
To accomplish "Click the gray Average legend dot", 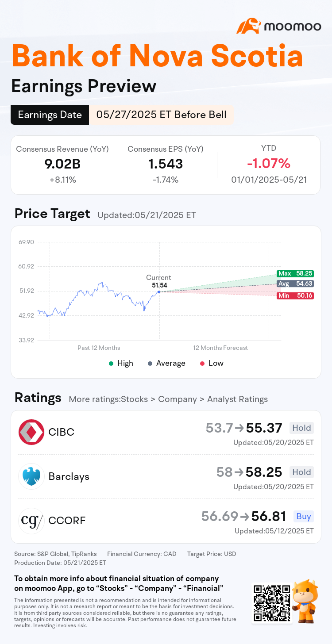I will (150, 363).
